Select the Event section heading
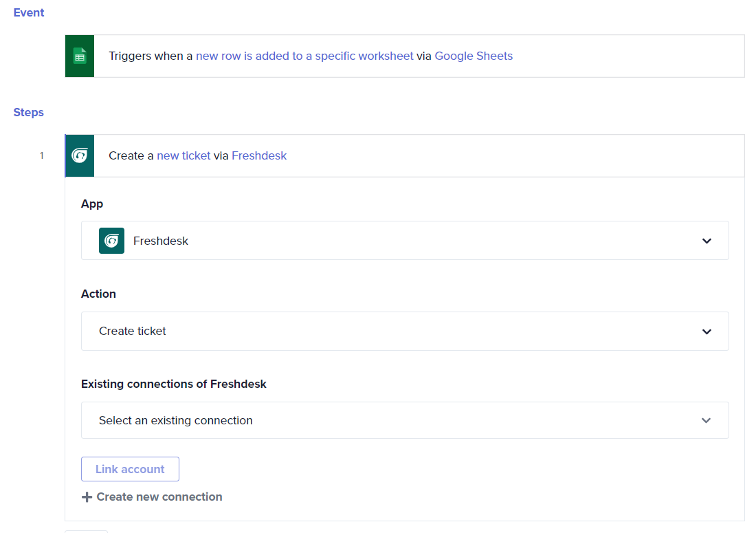The height and width of the screenshot is (533, 756). pyautogui.click(x=28, y=12)
